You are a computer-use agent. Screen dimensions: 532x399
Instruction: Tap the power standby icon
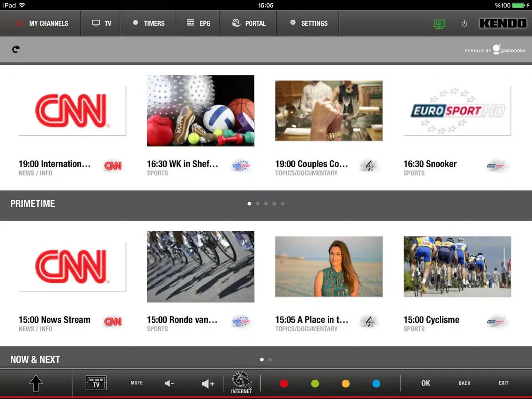(465, 24)
